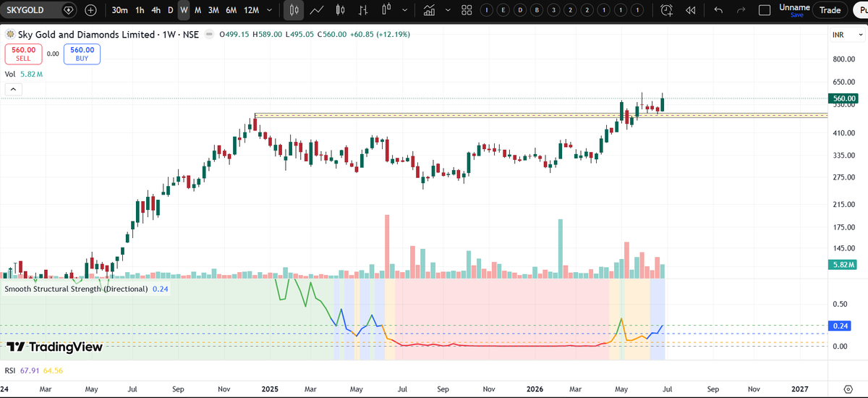
Task: Click the circled B quick button
Action: [x=537, y=10]
